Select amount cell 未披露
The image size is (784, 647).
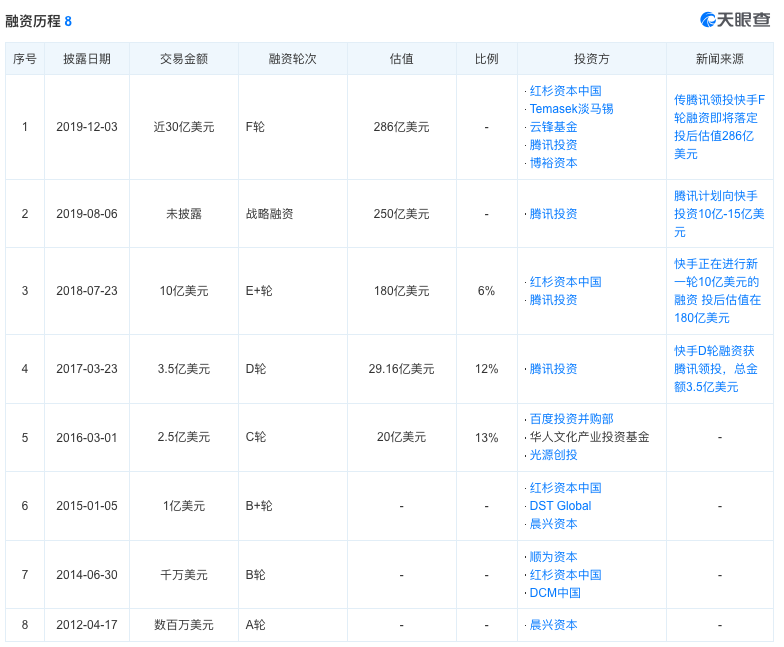coord(184,214)
